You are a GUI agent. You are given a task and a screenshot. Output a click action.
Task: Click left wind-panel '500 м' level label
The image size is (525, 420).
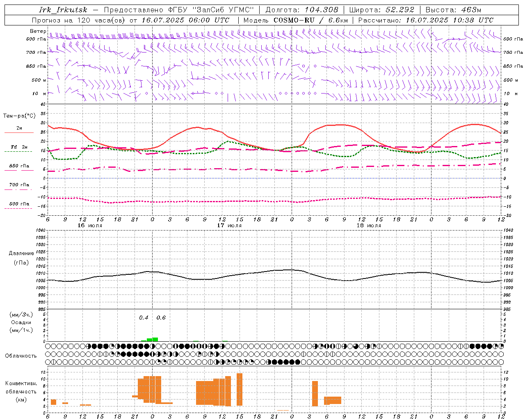coord(36,80)
